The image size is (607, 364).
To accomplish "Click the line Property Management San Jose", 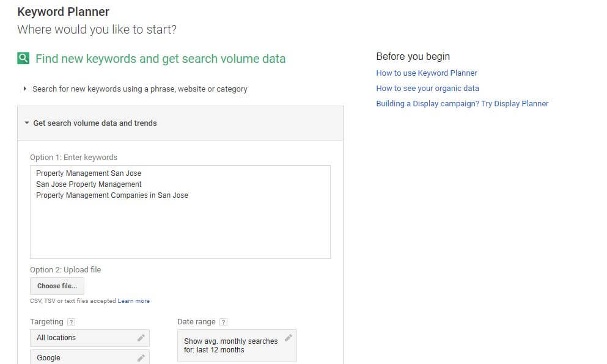I will click(89, 173).
